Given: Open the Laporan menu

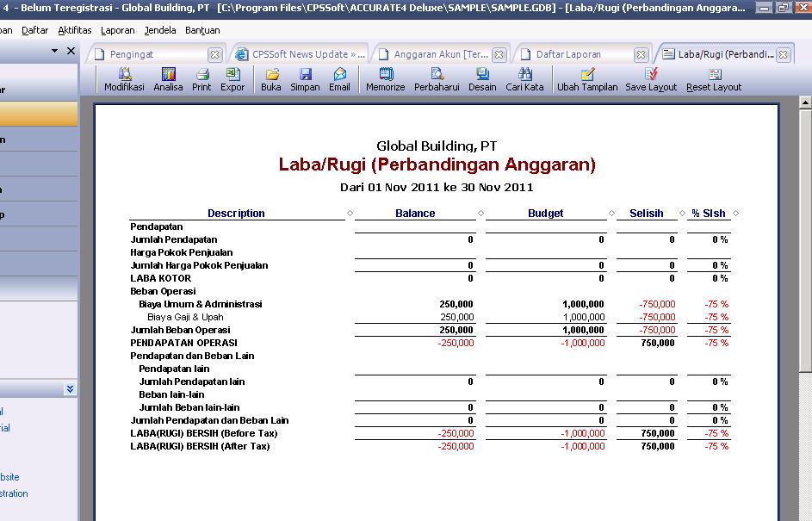Looking at the screenshot, I should coord(117,29).
